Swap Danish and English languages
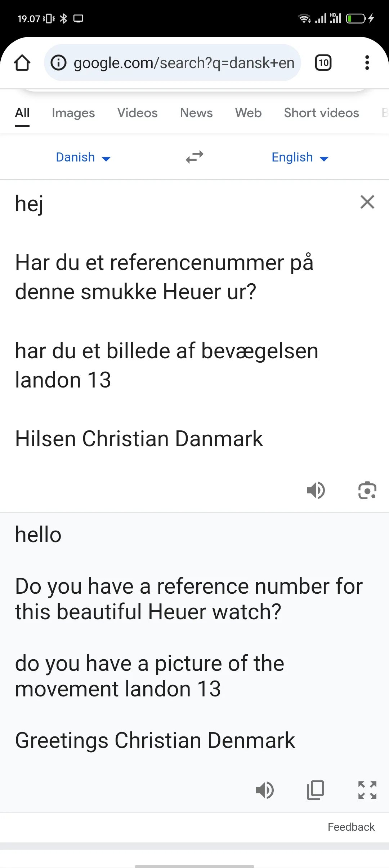The height and width of the screenshot is (868, 389). (x=194, y=157)
